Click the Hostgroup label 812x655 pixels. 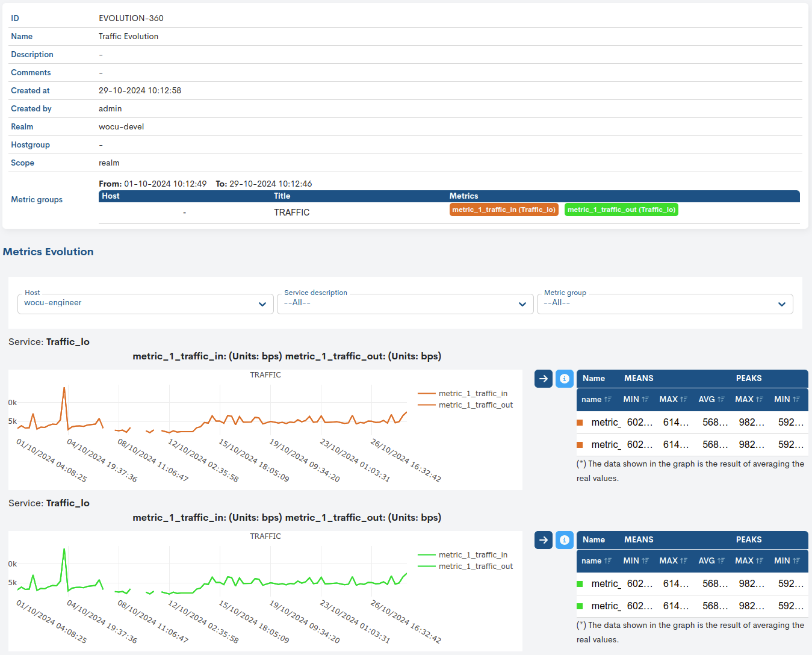[30, 144]
